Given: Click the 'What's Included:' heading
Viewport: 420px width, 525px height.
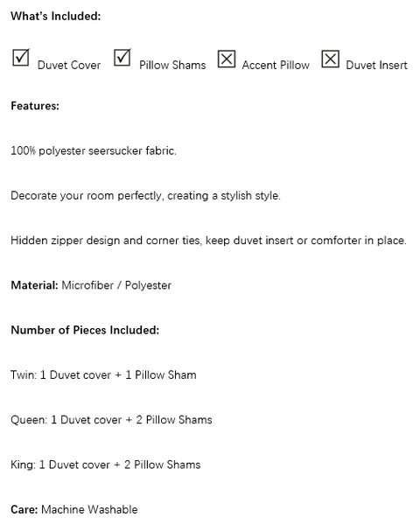Looking at the screenshot, I should pyautogui.click(x=56, y=16).
